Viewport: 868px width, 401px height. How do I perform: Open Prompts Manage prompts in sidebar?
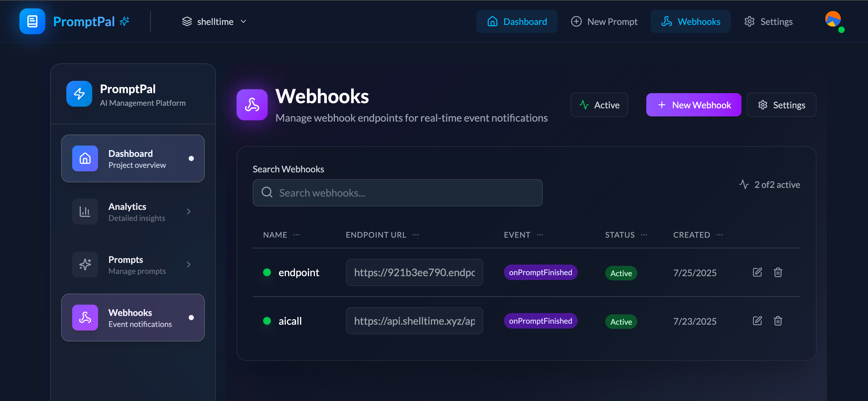[133, 265]
